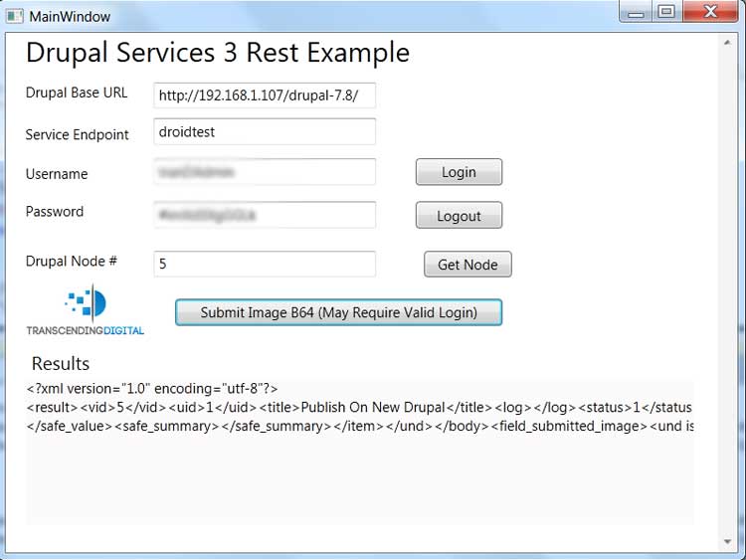746x560 pixels.
Task: Click the Username label
Action: (57, 174)
